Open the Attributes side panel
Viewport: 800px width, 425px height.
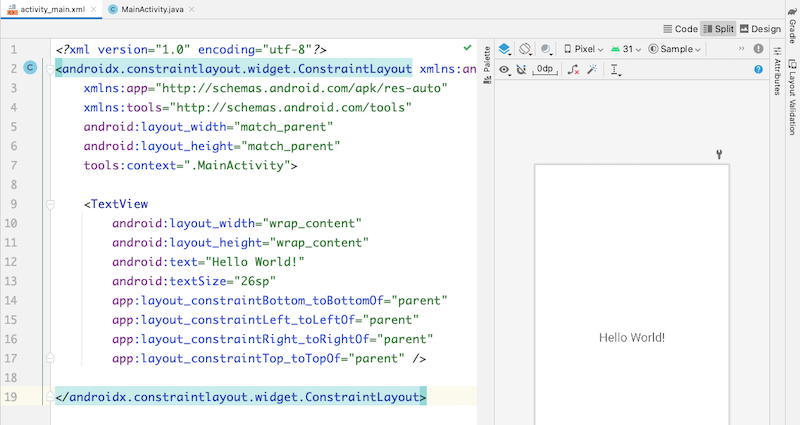[777, 70]
